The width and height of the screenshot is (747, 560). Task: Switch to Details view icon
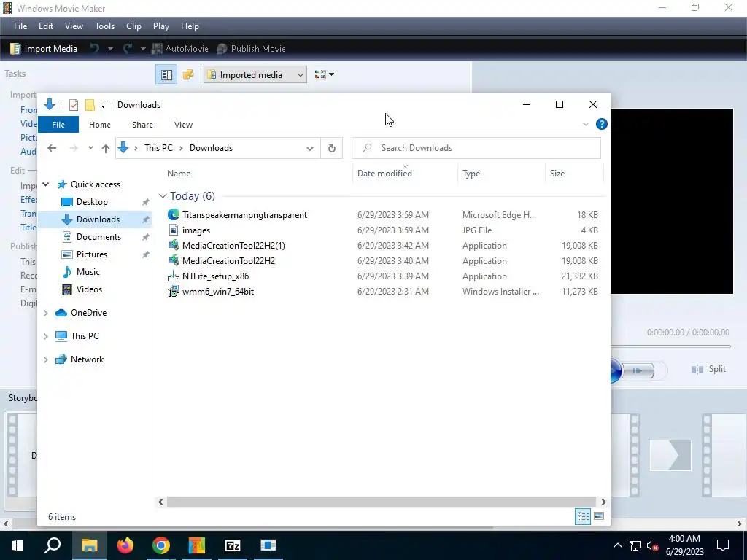pos(583,517)
